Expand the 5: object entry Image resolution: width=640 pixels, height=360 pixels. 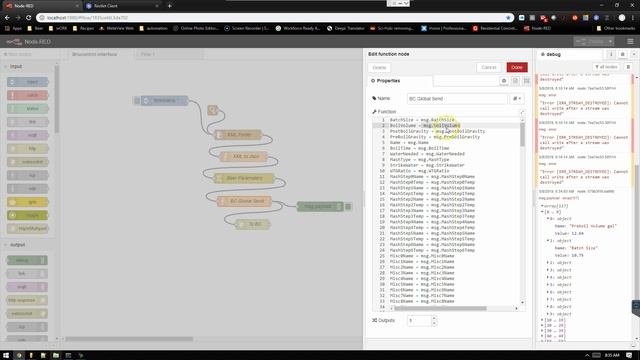pyautogui.click(x=548, y=284)
